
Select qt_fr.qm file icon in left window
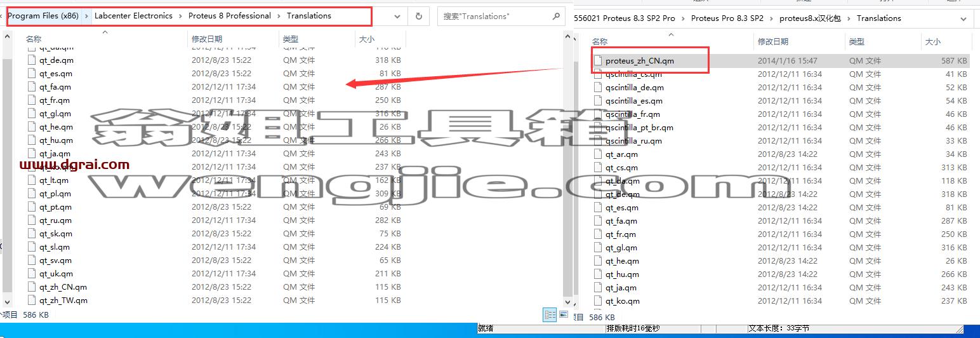pos(32,100)
